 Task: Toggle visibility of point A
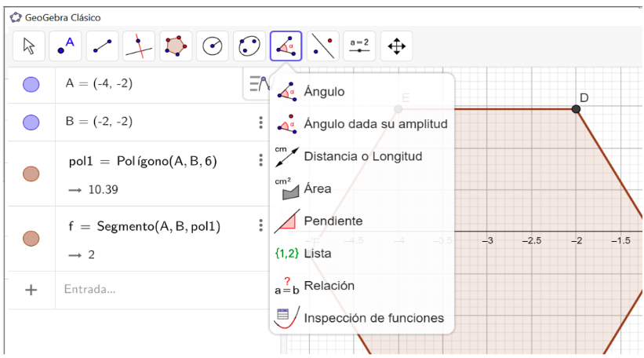[31, 85]
